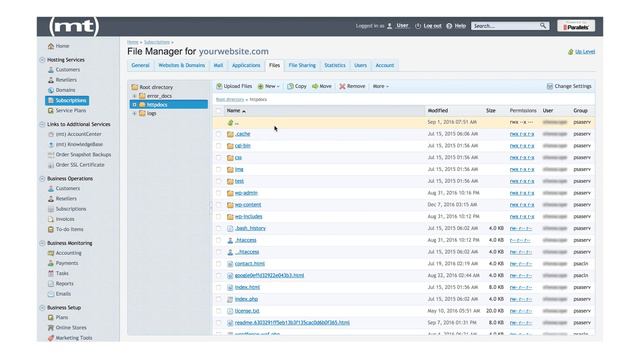Check the css folder row checkbox
This screenshot has height=360, width=640.
tap(219, 158)
